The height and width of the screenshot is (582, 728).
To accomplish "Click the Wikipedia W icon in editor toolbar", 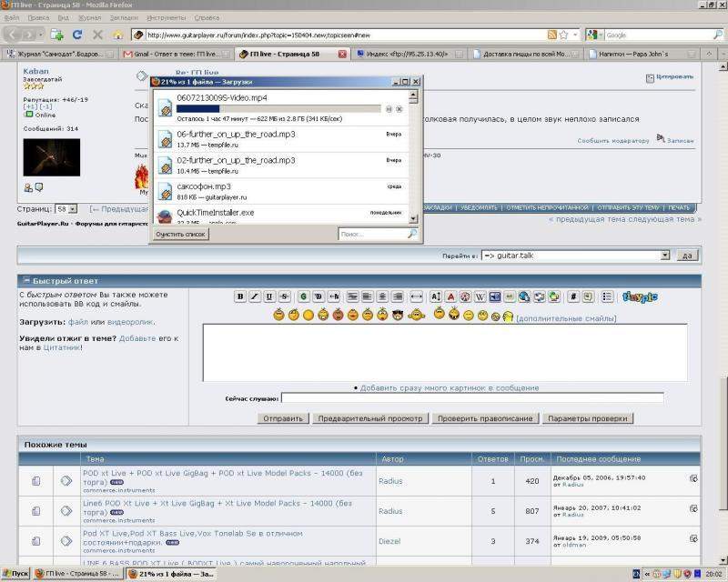I will click(x=480, y=296).
